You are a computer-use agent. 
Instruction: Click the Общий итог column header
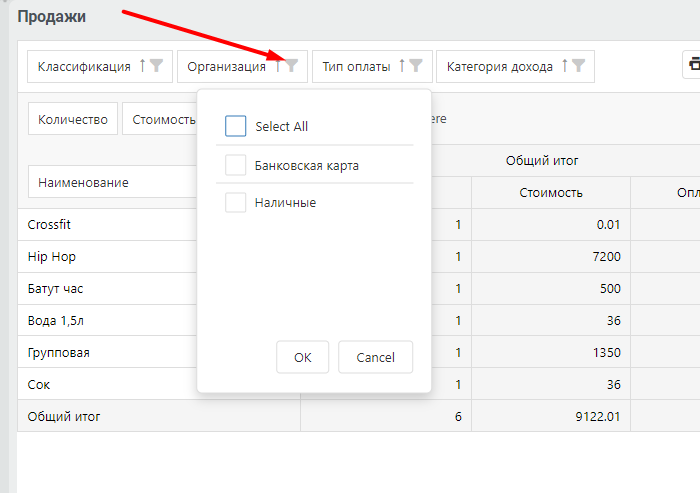[542, 160]
